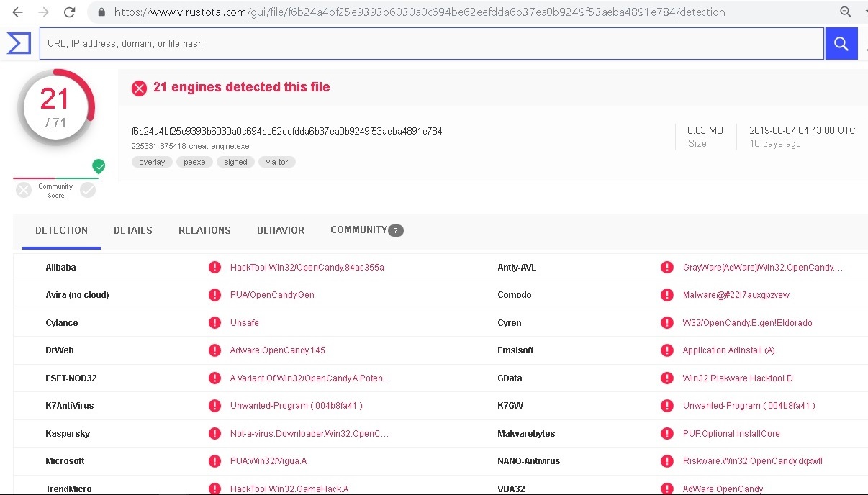This screenshot has width=868, height=495.
Task: Click the browser address bar URL
Action: point(419,12)
